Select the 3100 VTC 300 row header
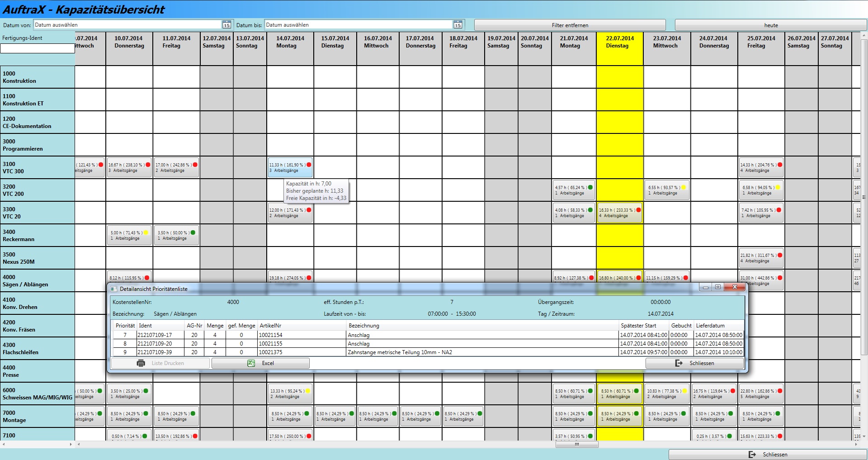868x460 pixels. point(37,167)
